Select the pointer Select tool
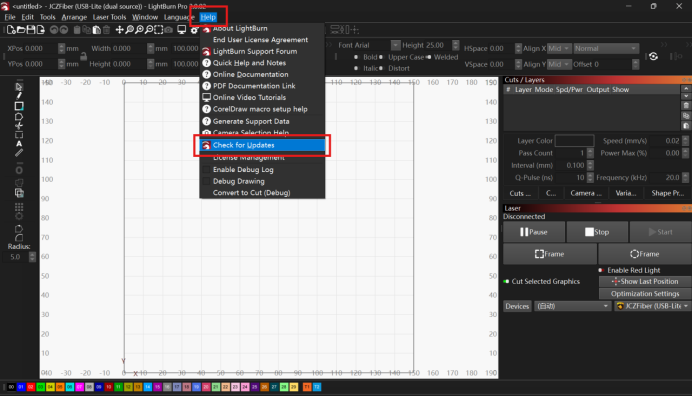The width and height of the screenshot is (692, 396). [x=19, y=87]
